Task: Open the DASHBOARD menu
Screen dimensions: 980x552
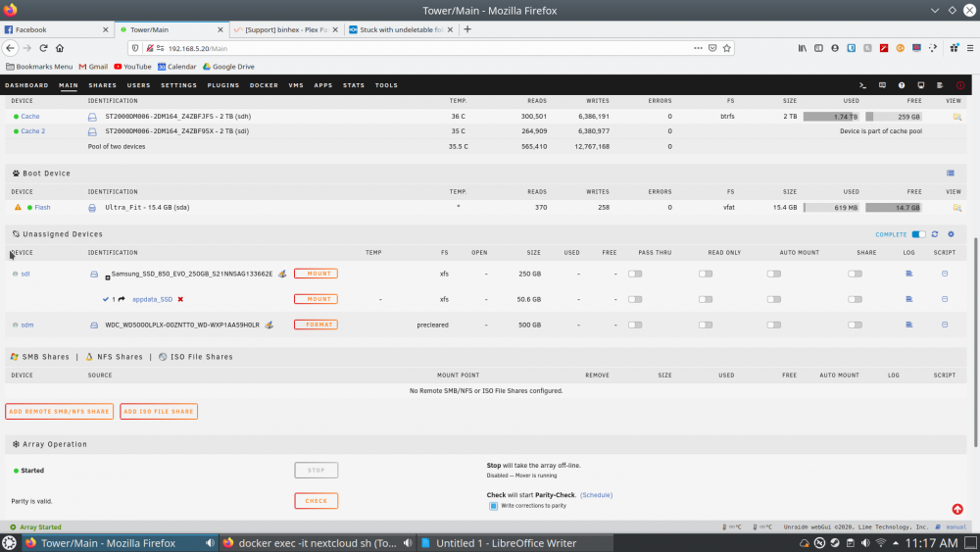Action: [x=26, y=85]
